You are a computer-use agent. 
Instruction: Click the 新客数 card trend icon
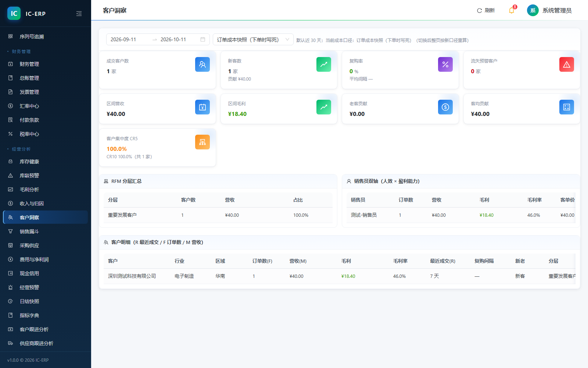click(324, 64)
